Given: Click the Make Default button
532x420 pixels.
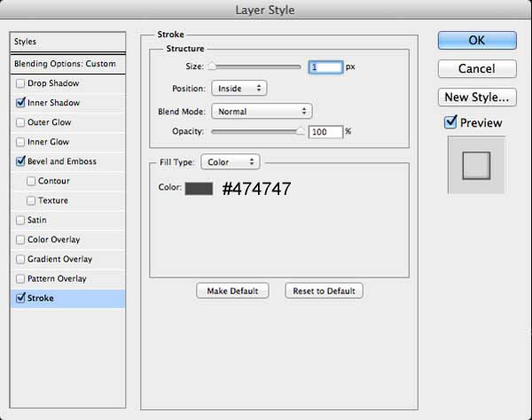Looking at the screenshot, I should [x=232, y=291].
